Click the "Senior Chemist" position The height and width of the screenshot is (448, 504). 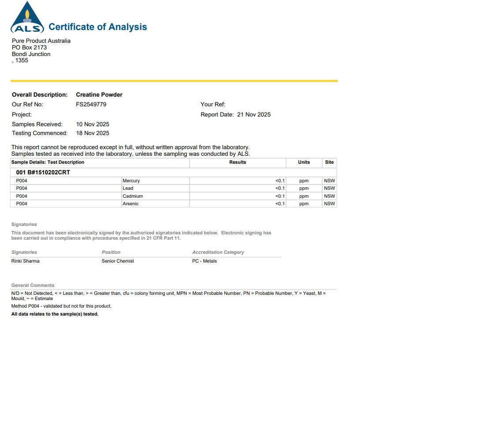(118, 261)
